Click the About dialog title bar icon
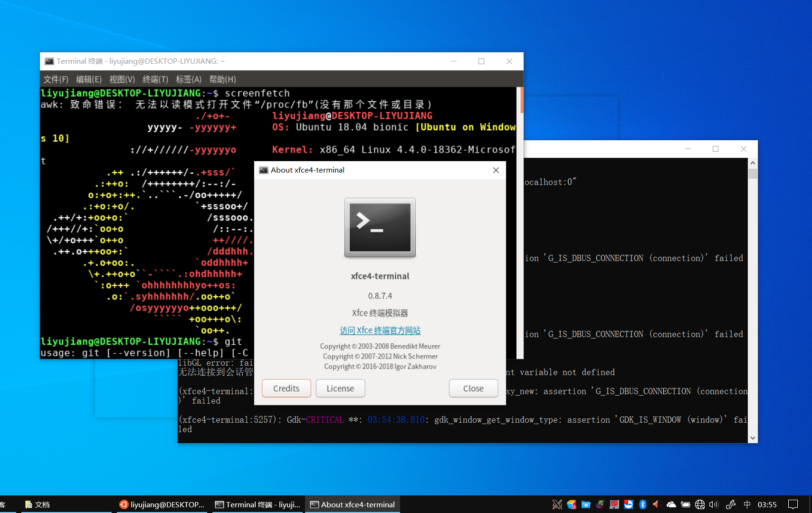 pos(264,170)
